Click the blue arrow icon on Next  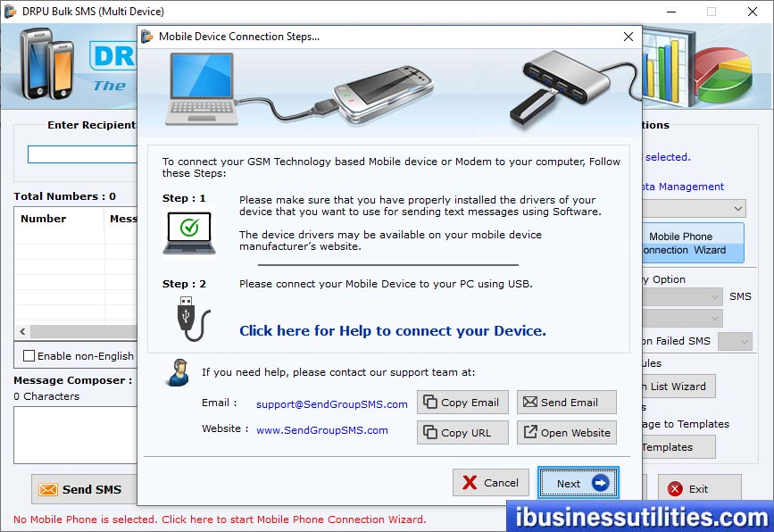(600, 483)
